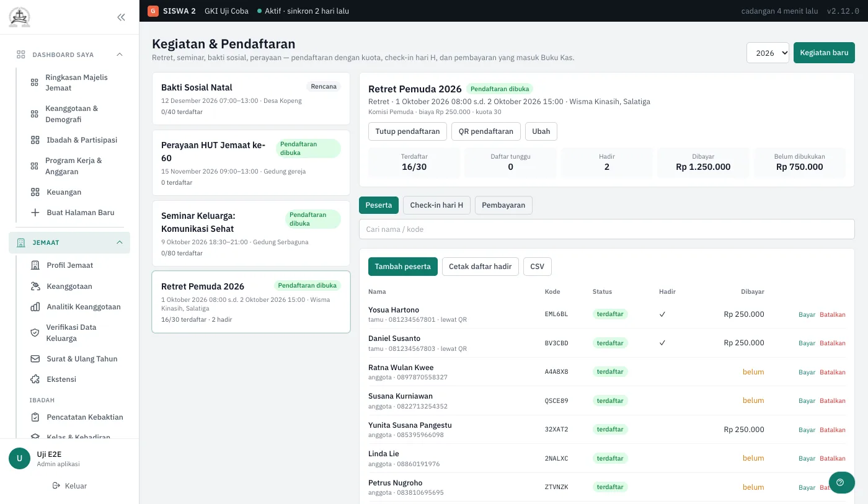Click the Keanggotaan people icon
Viewport: 868px width, 504px height.
(35, 286)
